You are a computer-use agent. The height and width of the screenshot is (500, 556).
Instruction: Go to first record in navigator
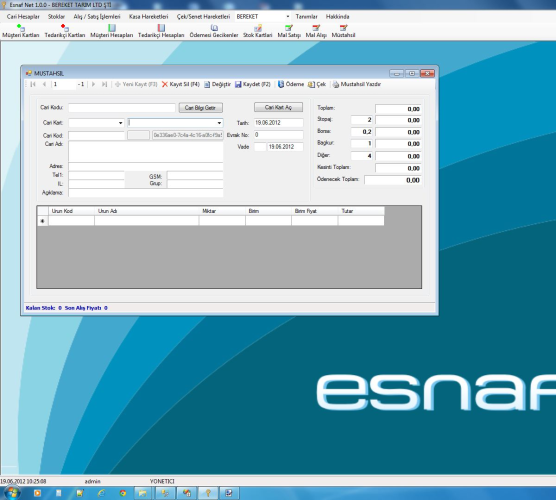click(x=33, y=84)
